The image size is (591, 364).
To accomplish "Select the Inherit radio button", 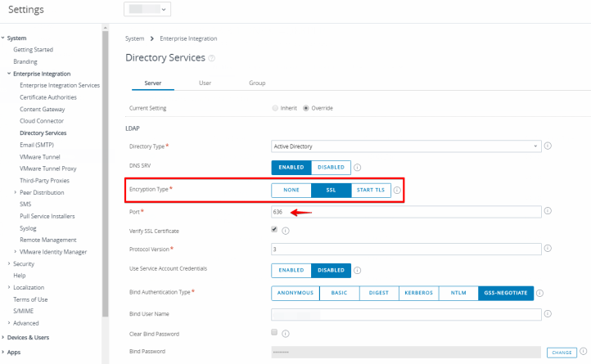I will tap(275, 108).
